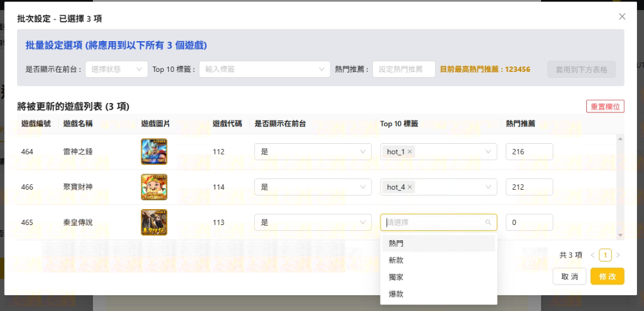Expand 是否顯示在前台 dropdown for 雷神之錘
This screenshot has width=644, height=311.
tap(312, 152)
